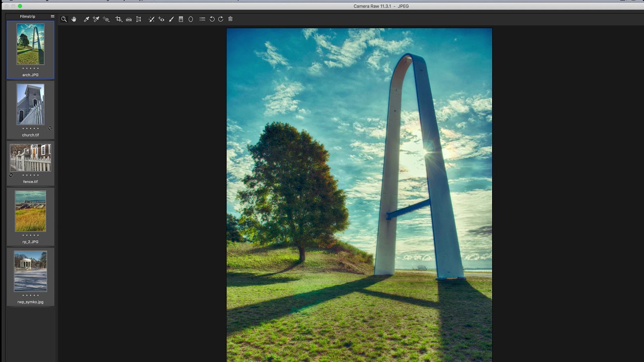
Task: Select the Color Sampler tool
Action: (96, 19)
